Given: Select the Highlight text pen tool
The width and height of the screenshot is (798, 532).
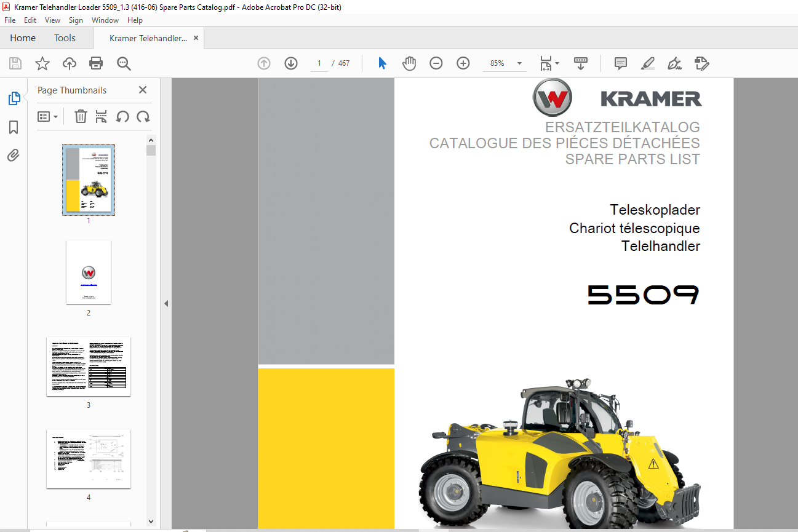Looking at the screenshot, I should pos(648,63).
